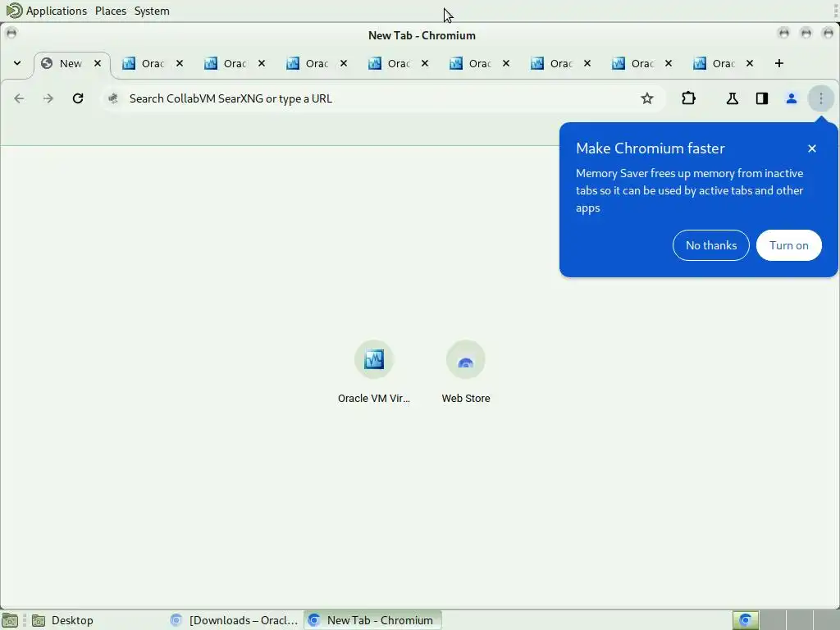Go back using the browser back arrow
This screenshot has height=630, width=840.
point(19,98)
